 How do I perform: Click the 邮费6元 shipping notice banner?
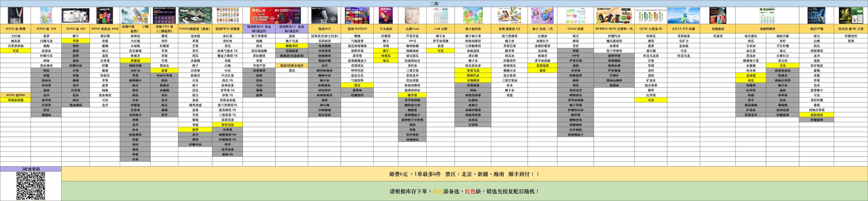pos(465,174)
